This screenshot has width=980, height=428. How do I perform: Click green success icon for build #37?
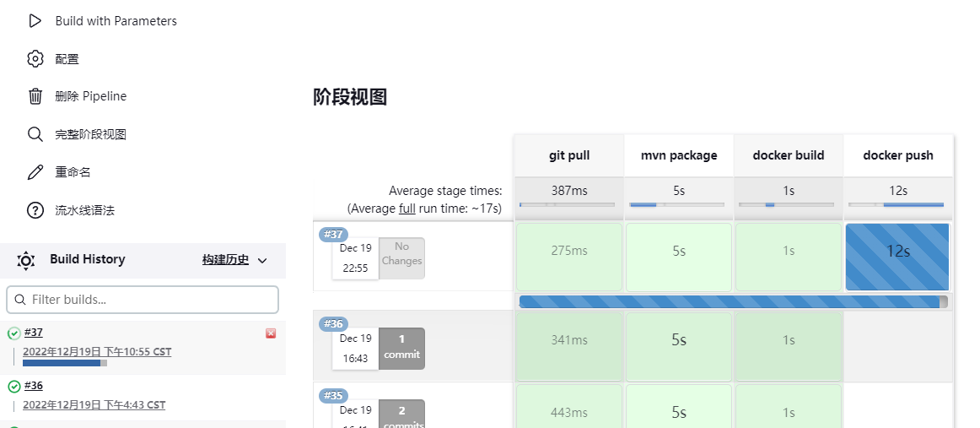pyautogui.click(x=13, y=333)
